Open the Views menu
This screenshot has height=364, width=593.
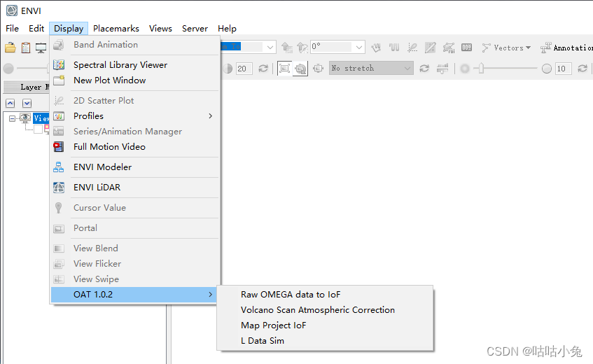point(160,29)
